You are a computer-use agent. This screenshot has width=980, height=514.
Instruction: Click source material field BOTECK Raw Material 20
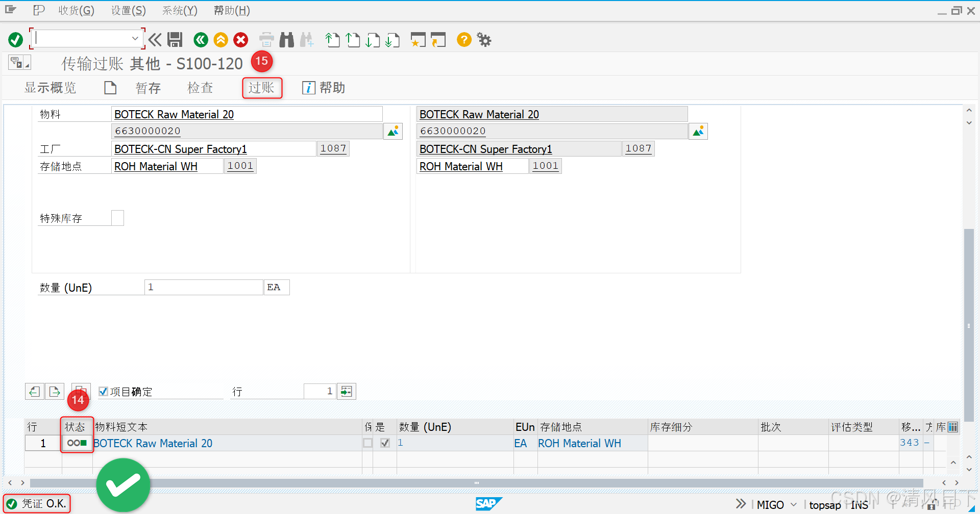247,114
